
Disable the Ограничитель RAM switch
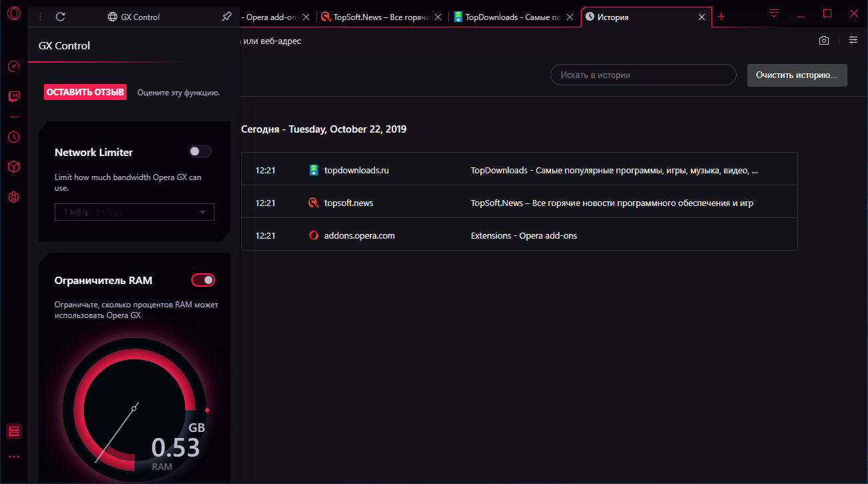click(203, 280)
